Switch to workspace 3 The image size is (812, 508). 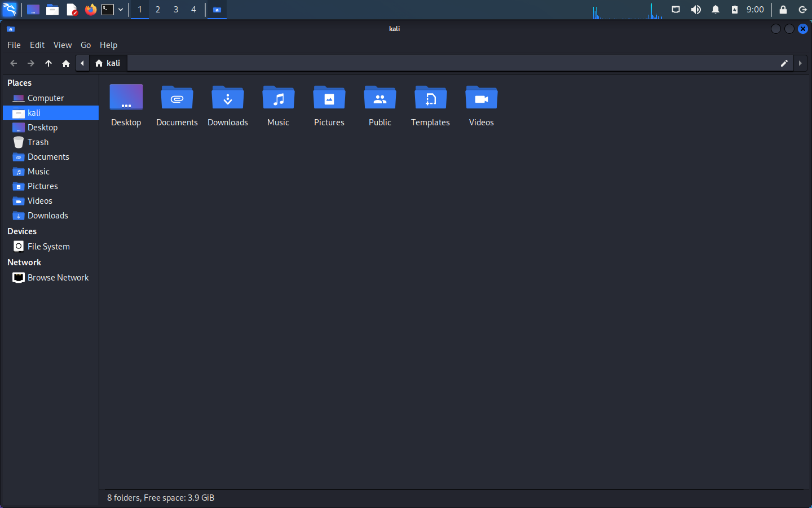tap(176, 10)
